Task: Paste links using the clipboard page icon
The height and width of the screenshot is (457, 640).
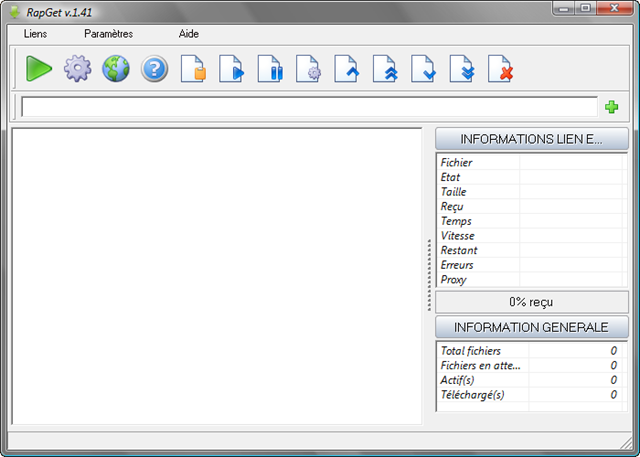Action: click(x=193, y=69)
